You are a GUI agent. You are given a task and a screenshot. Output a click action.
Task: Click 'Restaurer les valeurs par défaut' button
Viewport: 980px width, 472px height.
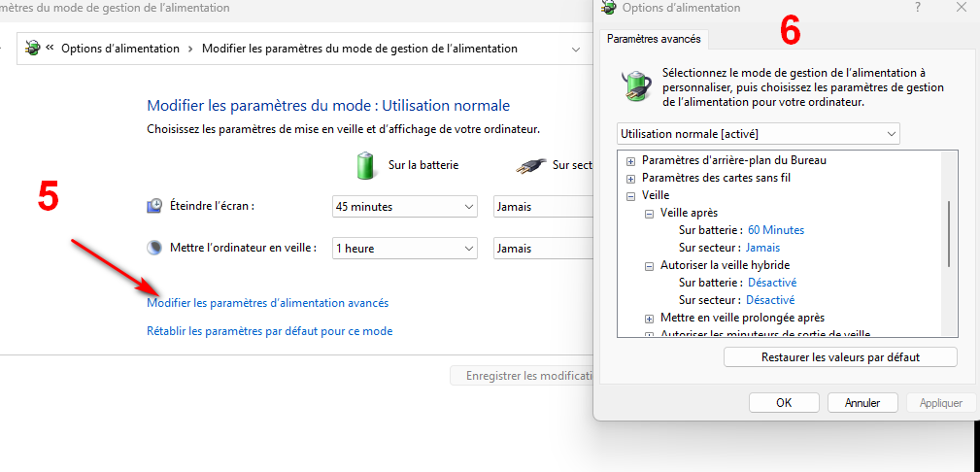(840, 357)
